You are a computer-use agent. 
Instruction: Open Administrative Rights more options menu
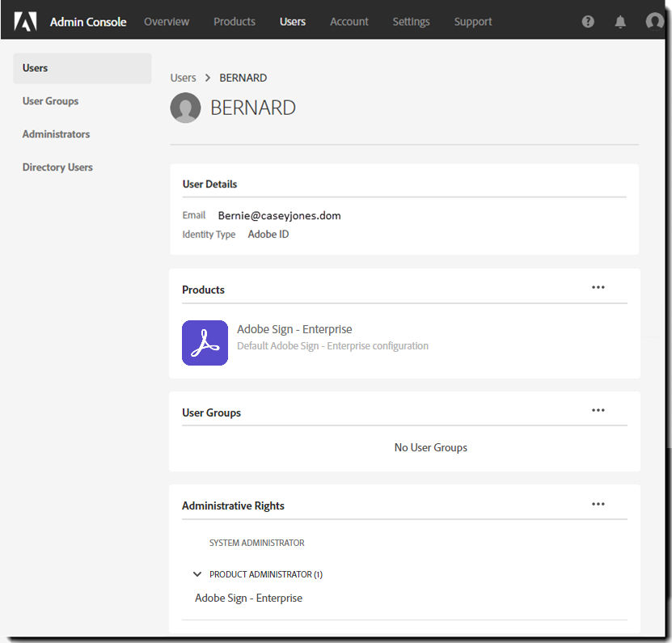tap(598, 504)
